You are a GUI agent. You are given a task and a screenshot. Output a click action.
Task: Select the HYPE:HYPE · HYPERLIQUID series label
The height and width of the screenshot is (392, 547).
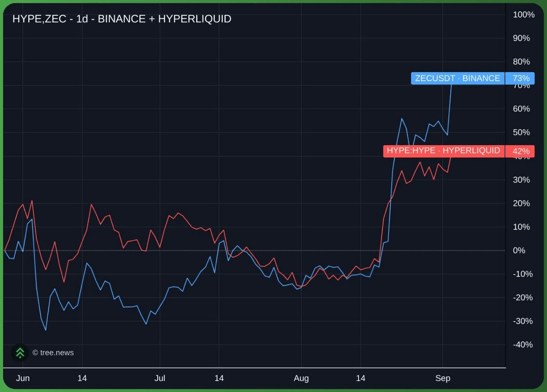pyautogui.click(x=444, y=151)
